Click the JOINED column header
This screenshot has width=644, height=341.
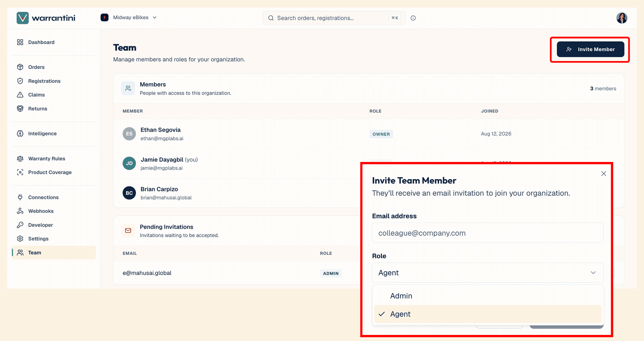point(489,111)
